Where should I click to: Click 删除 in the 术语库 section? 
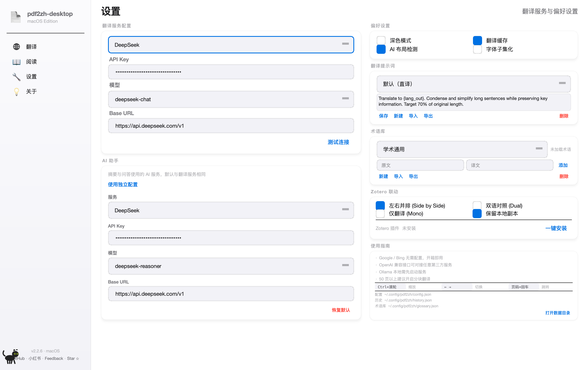pos(564,176)
